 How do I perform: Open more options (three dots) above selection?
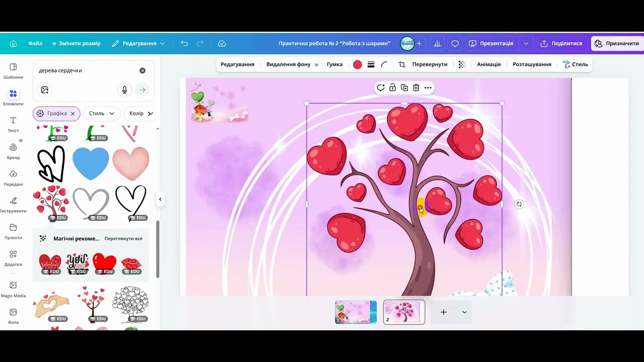pyautogui.click(x=428, y=87)
